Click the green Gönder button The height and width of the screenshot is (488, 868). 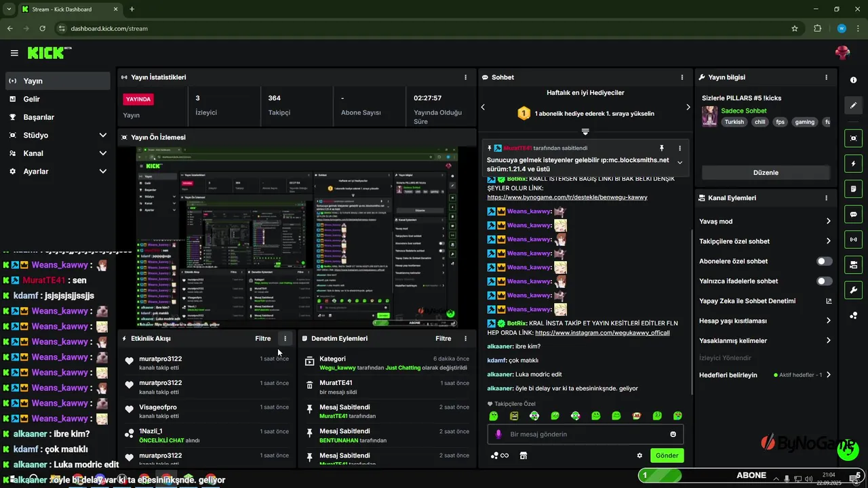pyautogui.click(x=667, y=455)
